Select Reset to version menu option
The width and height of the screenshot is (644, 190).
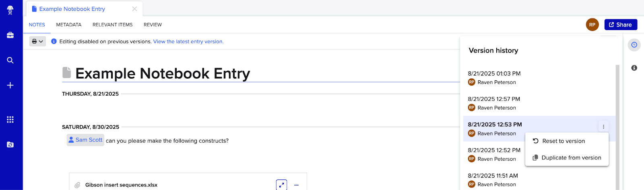[563, 141]
